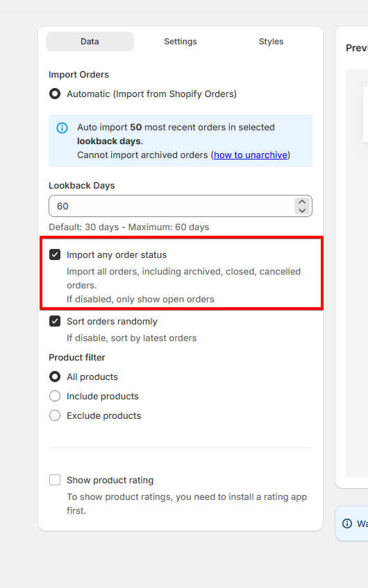Screen dimensions: 368x588
Task: Choose Include products radio option
Action: point(55,396)
